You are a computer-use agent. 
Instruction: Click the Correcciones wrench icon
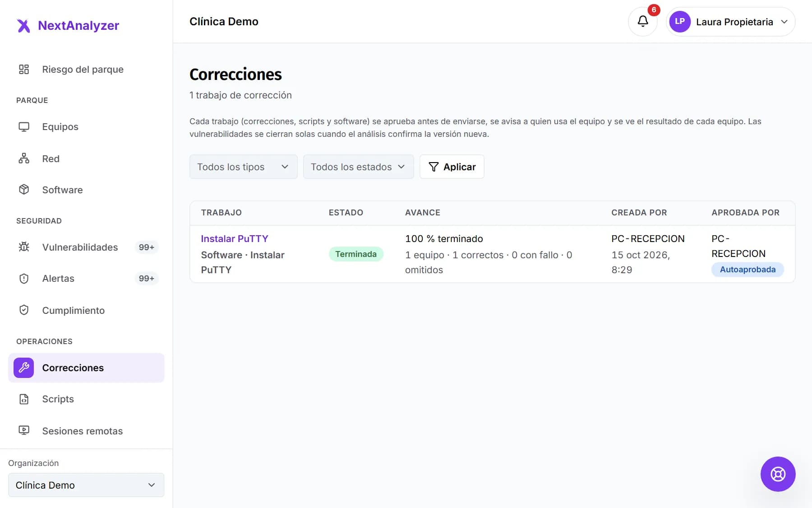(24, 368)
